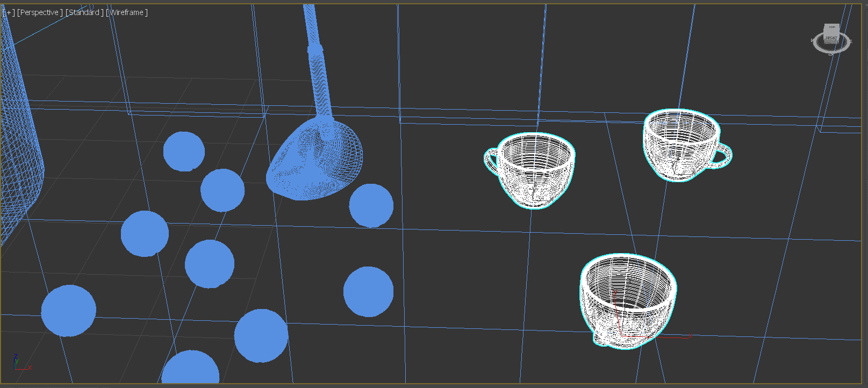
Task: Click the Top face of the ViewCube
Action: 831,27
